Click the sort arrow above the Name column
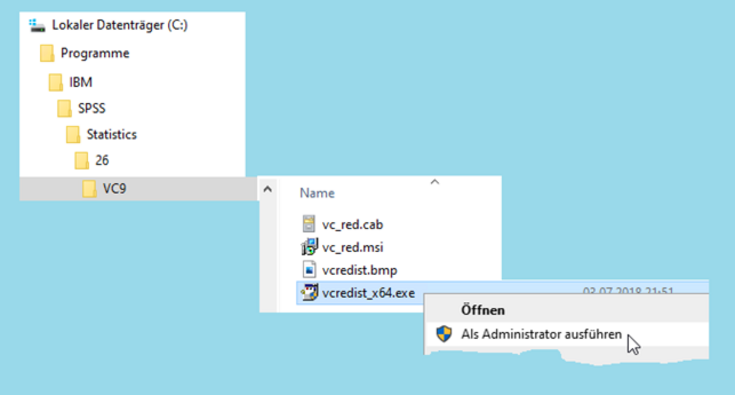Viewport: 735px width, 395px height. click(x=435, y=182)
